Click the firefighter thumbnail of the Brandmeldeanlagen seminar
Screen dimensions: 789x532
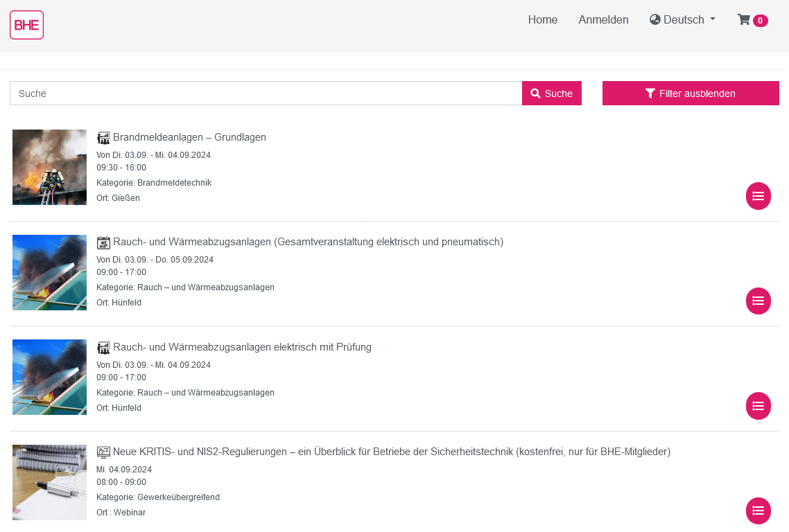49,167
